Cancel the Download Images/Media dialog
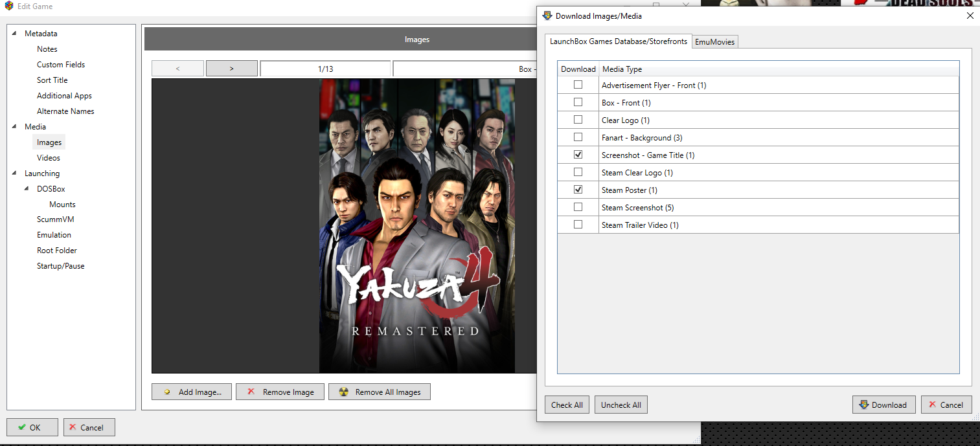 click(946, 405)
